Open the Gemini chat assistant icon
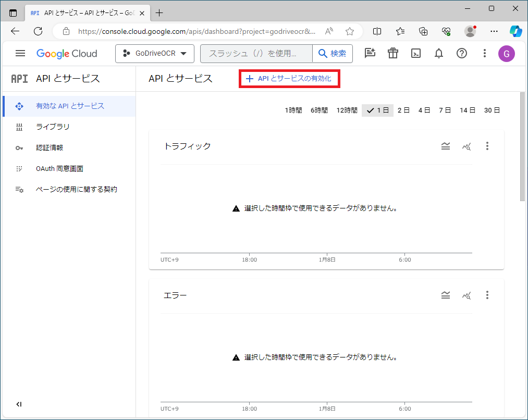This screenshot has width=528, height=420. pos(370,53)
